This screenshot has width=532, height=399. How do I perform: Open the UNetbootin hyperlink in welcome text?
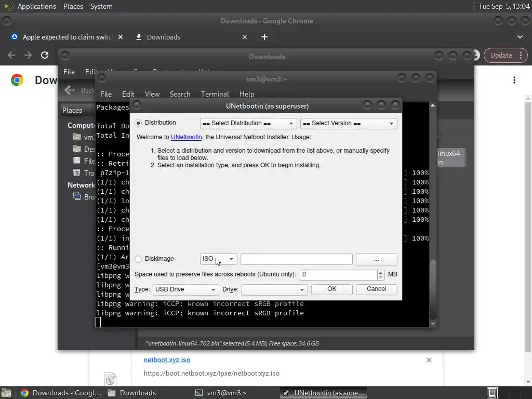[187, 137]
